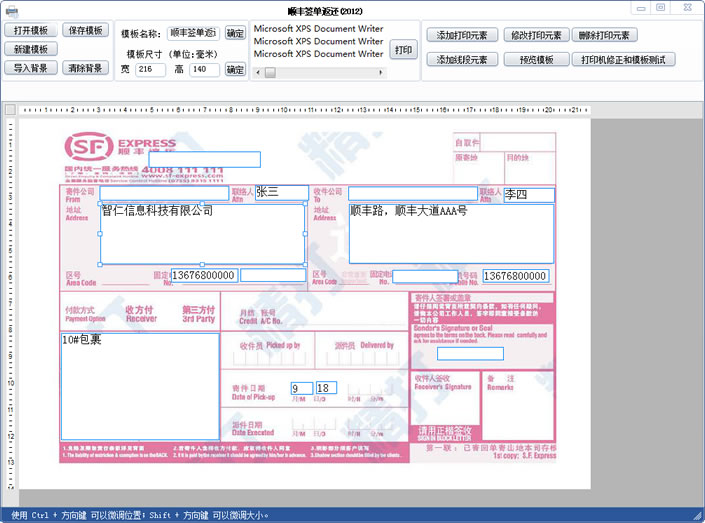Click the 打开模板 button
This screenshot has width=705, height=523.
pos(31,31)
